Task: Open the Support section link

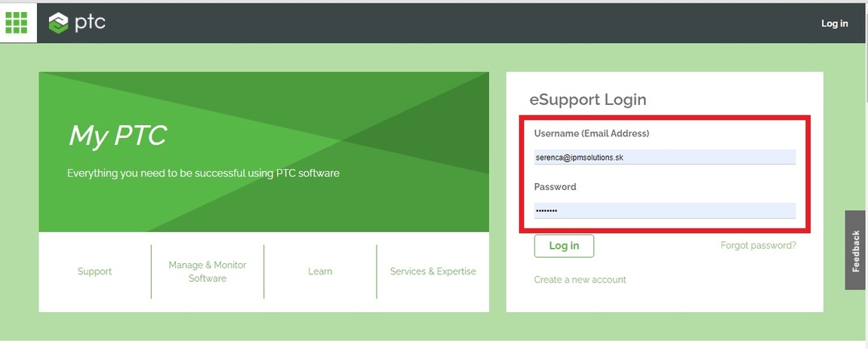Action: (x=94, y=271)
